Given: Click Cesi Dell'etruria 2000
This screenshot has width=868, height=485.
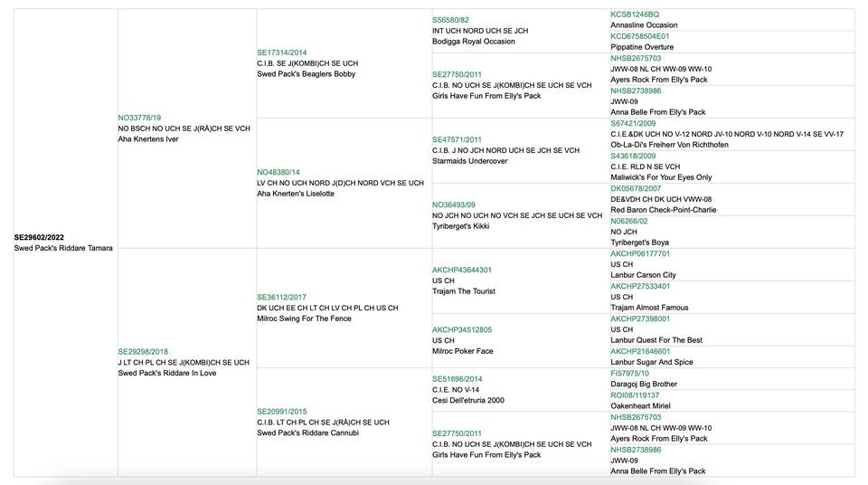Looking at the screenshot, I should [468, 401].
